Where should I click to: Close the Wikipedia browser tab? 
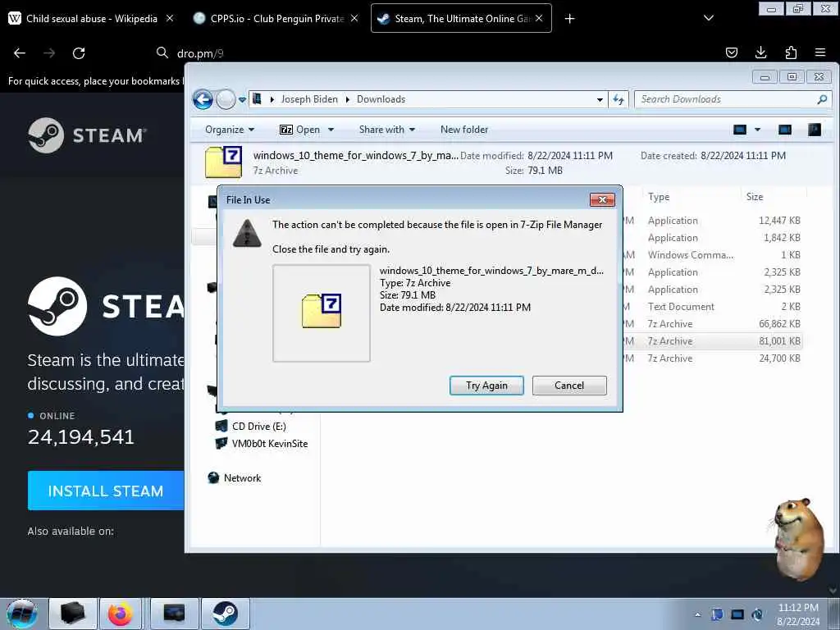coord(169,18)
